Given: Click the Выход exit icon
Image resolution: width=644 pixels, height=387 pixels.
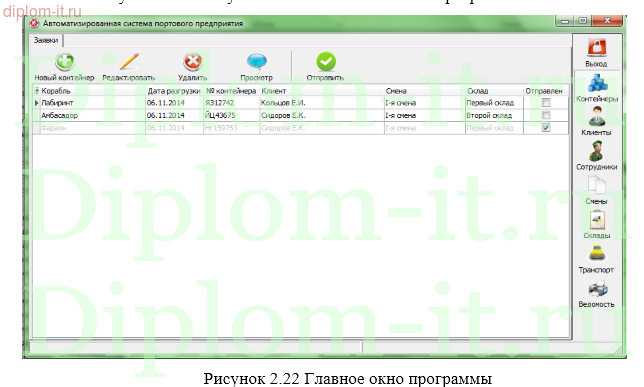Looking at the screenshot, I should pos(596,47).
